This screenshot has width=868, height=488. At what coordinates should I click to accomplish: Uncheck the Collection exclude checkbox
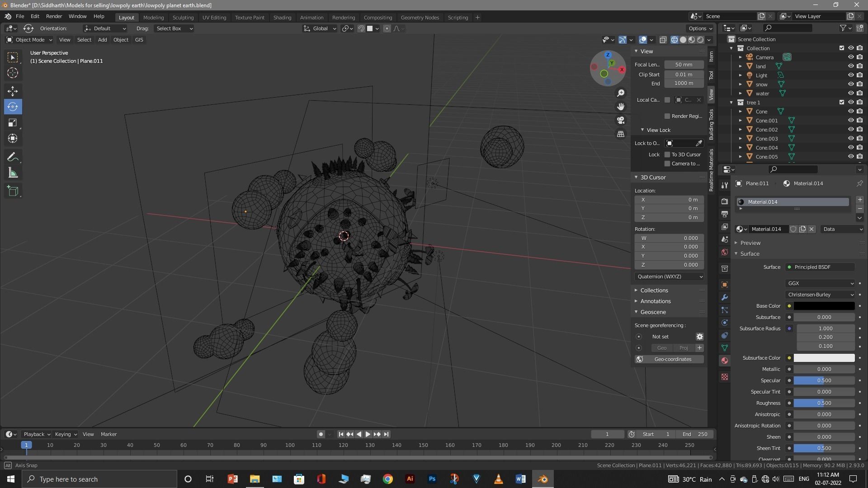click(x=841, y=48)
